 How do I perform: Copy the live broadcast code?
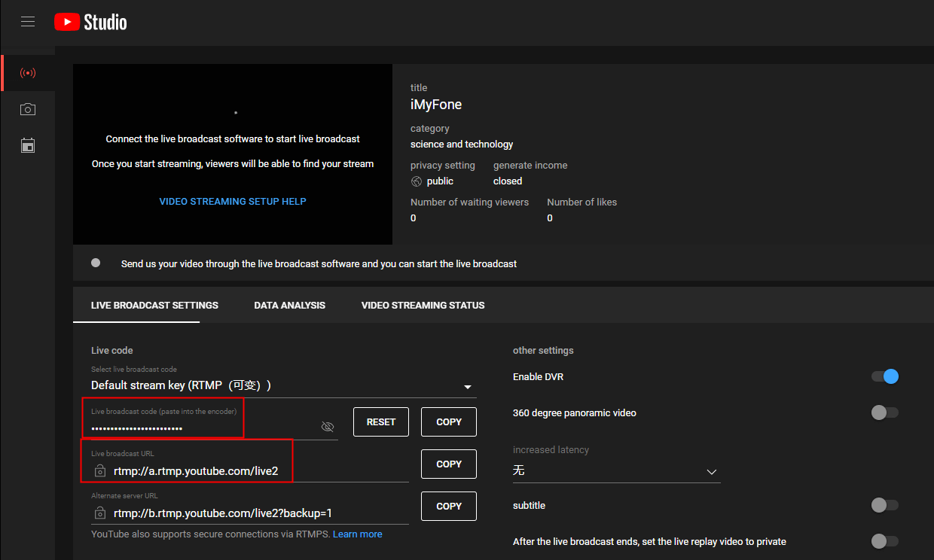coord(449,422)
